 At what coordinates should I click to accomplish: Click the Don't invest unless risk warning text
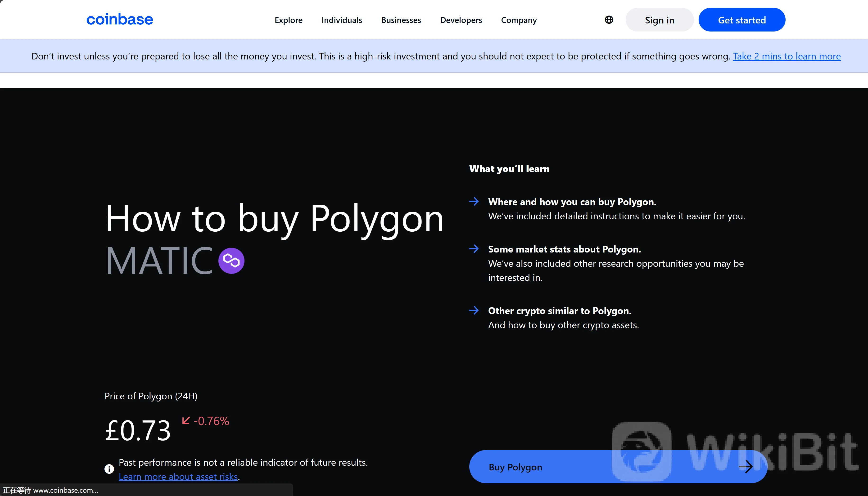[381, 56]
